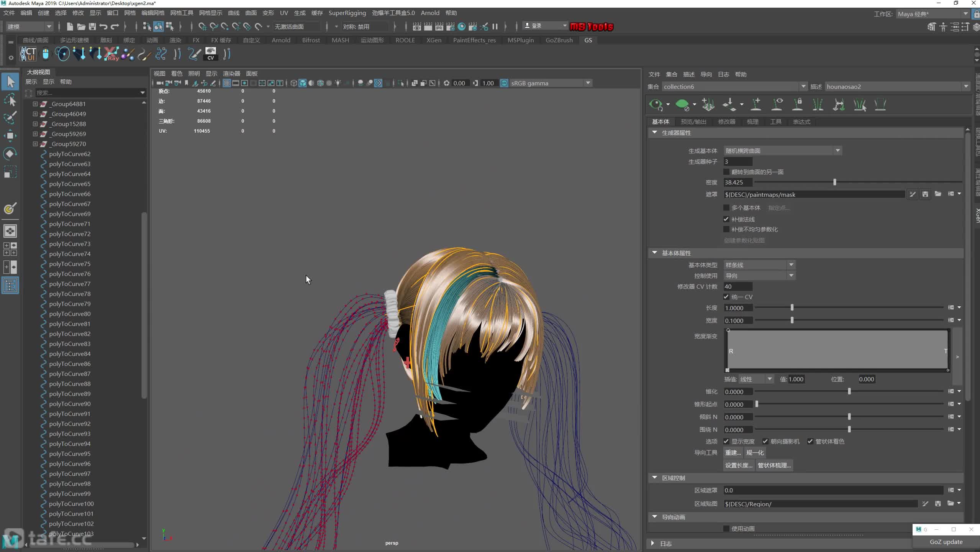Viewport: 980px width, 552px height.
Task: Click viewport smooth shade cube icon
Action: coord(302,83)
